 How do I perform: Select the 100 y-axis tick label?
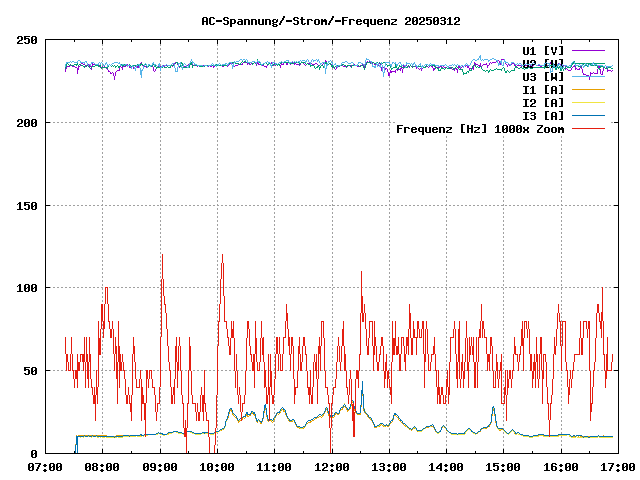pos(27,288)
